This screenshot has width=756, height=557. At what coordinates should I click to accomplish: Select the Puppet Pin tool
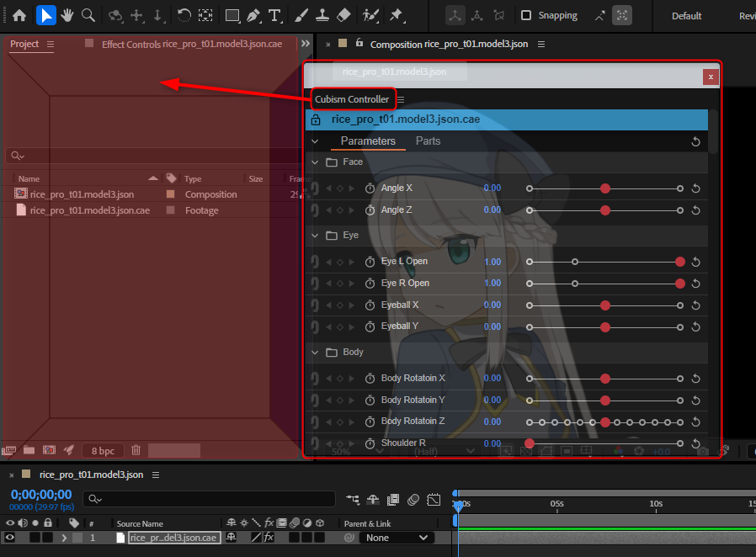coord(397,15)
